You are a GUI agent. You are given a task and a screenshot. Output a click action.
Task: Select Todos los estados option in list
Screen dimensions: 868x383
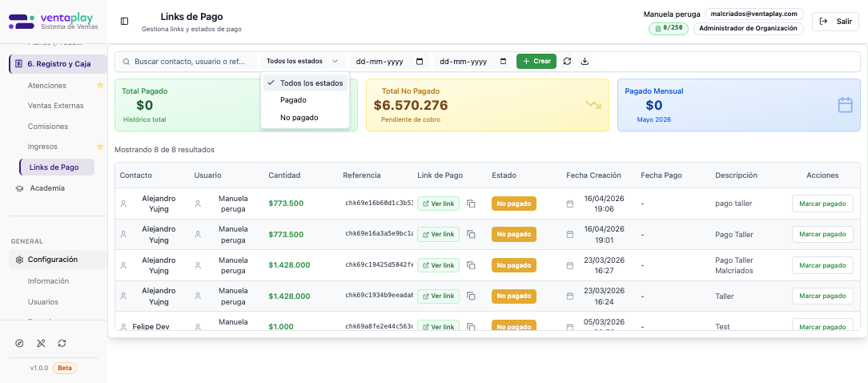pyautogui.click(x=306, y=83)
